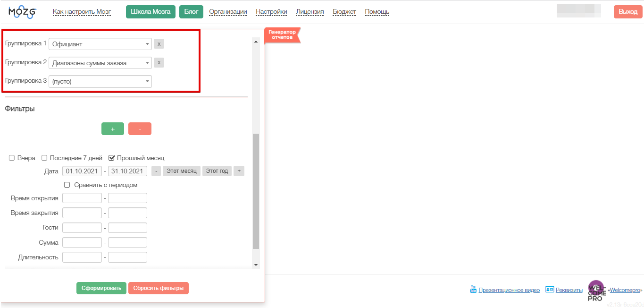Screen dimensions: 644x308
Task: Open the Генератор отчетов ribbon tag
Action: [x=282, y=34]
